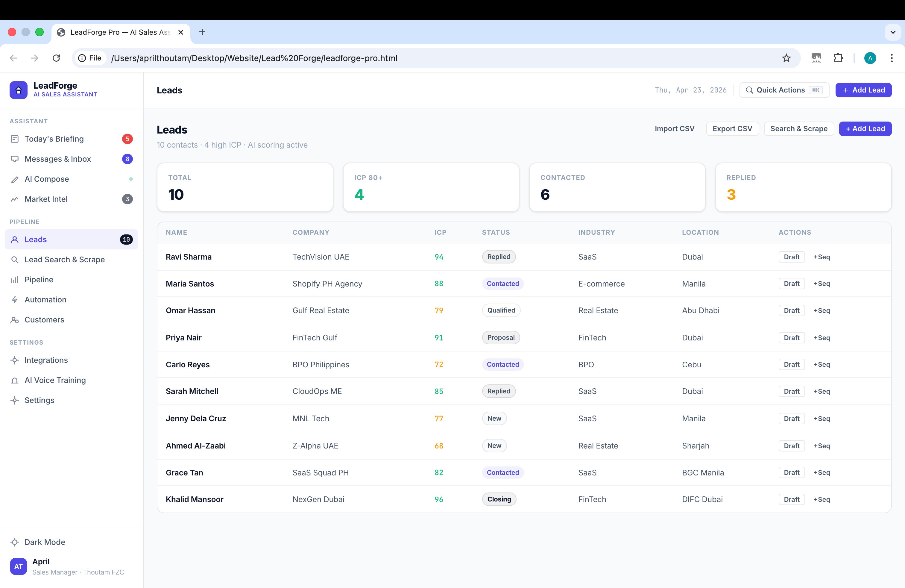Open the AI Voice Training bell icon

click(15, 380)
